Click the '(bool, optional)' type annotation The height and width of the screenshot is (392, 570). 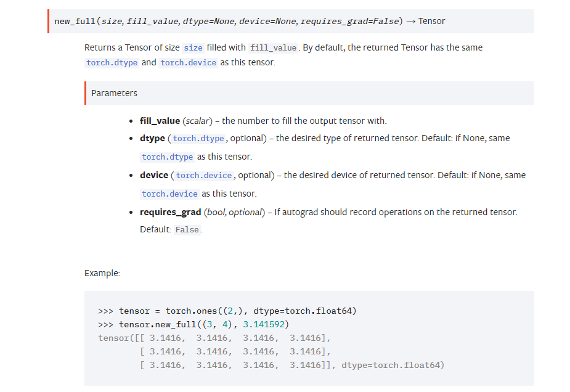pyautogui.click(x=235, y=213)
